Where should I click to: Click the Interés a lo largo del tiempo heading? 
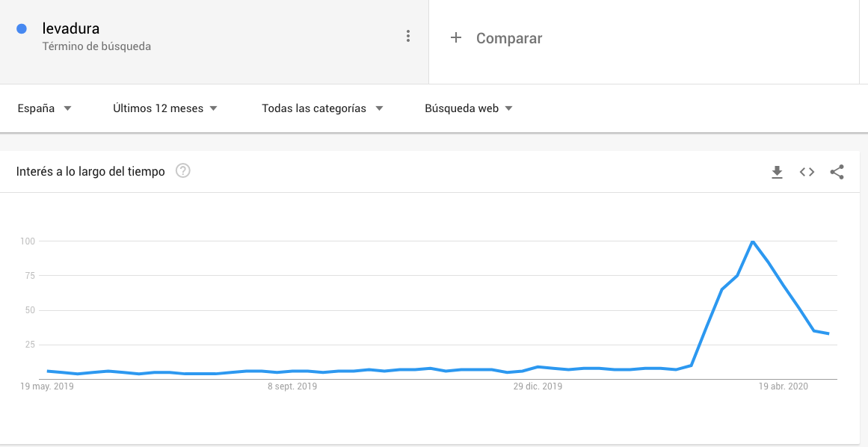pos(90,172)
